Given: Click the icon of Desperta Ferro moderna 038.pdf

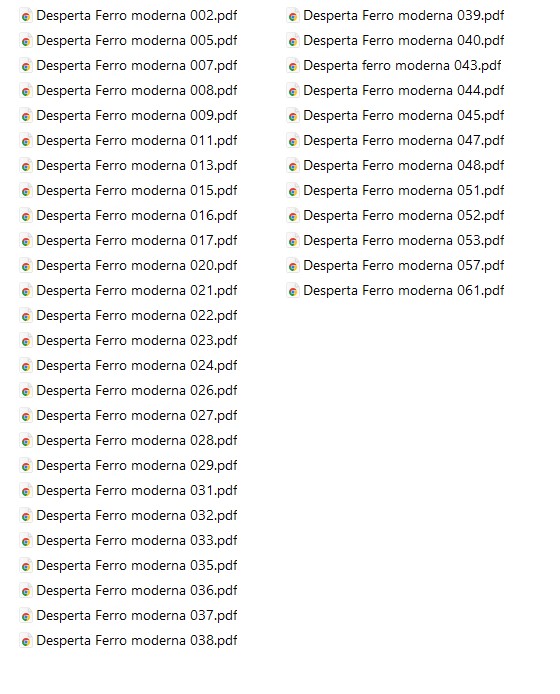Looking at the screenshot, I should coord(26,641).
